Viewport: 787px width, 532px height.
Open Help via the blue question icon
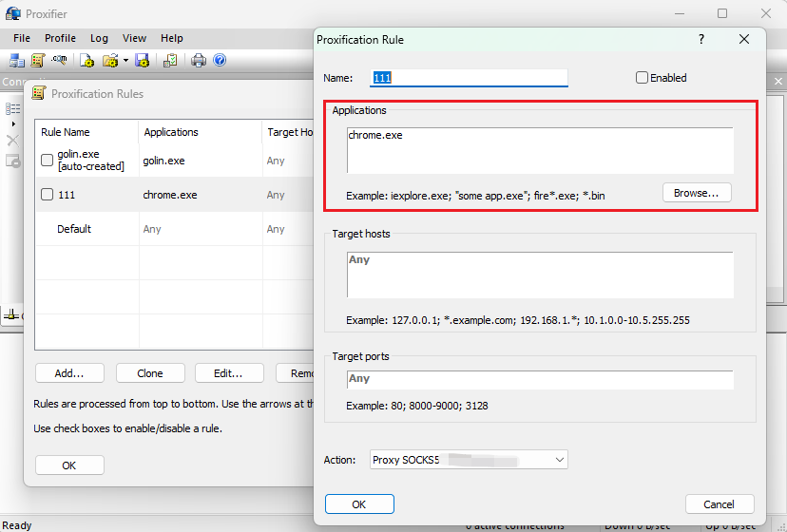coord(220,60)
